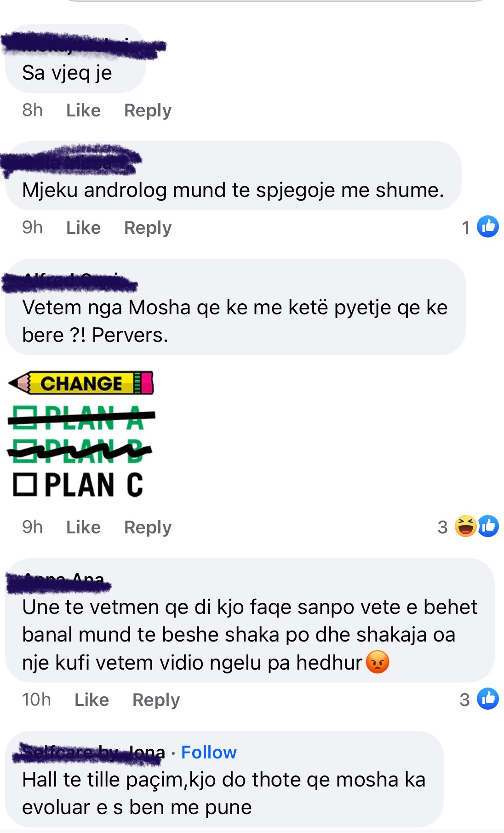
Task: Click the laughing emoji reaction on the Pervers comment
Action: tap(466, 526)
